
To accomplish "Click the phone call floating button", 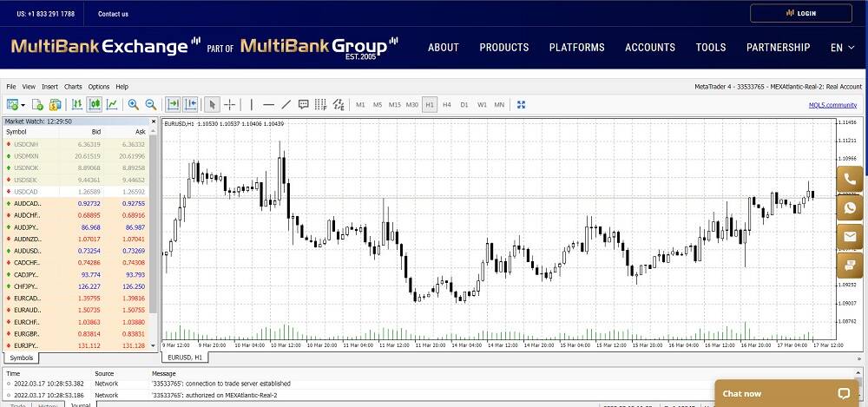I will pyautogui.click(x=850, y=180).
